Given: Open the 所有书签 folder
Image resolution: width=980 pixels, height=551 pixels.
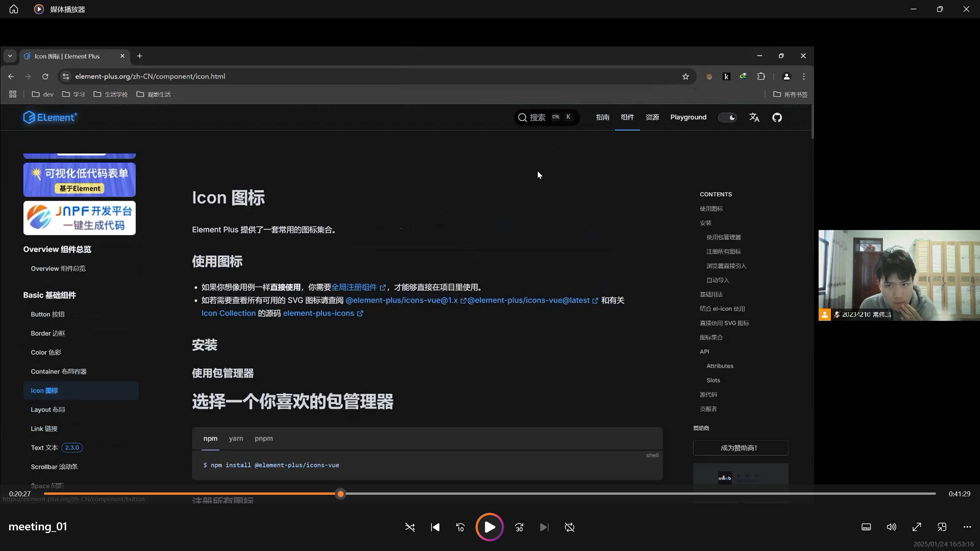Looking at the screenshot, I should coord(790,94).
